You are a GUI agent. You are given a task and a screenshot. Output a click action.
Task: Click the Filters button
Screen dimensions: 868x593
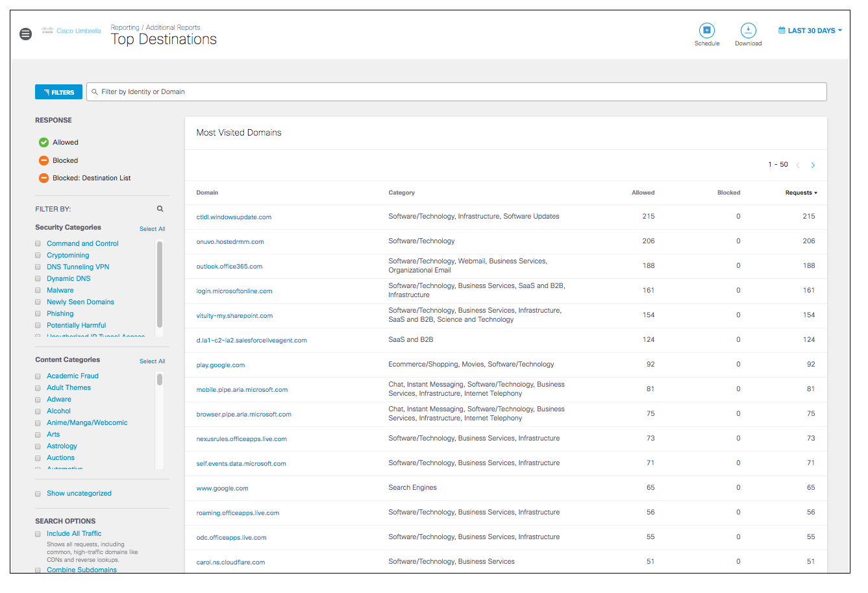(58, 92)
